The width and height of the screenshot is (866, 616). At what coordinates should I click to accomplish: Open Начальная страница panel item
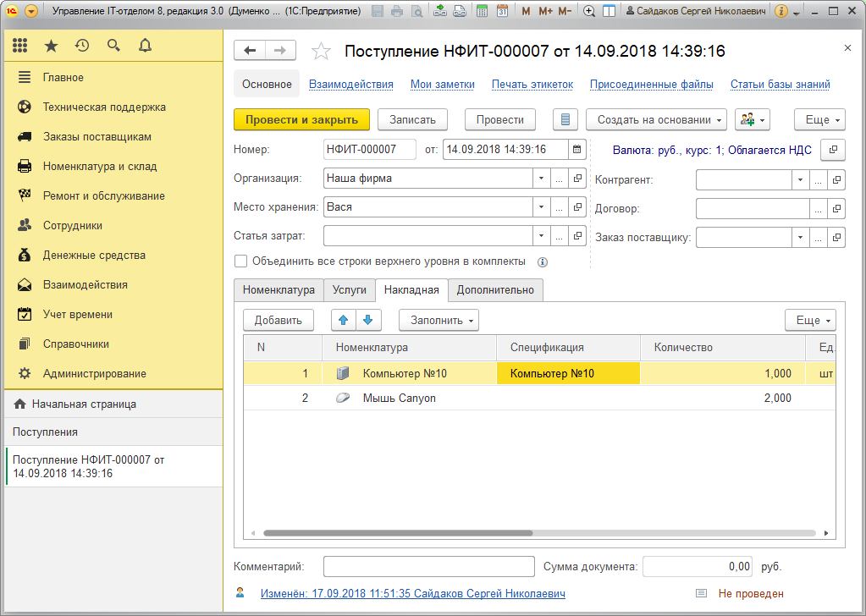[x=113, y=404]
